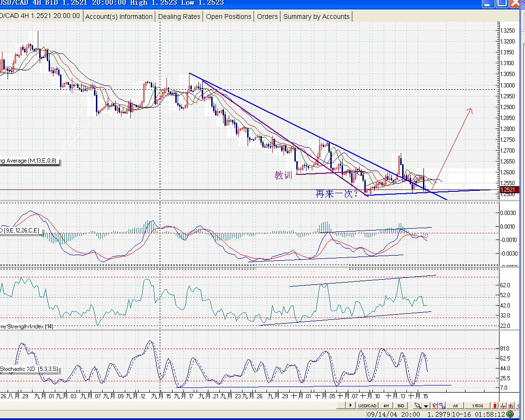Click the linked squares object tool icon

point(442,405)
